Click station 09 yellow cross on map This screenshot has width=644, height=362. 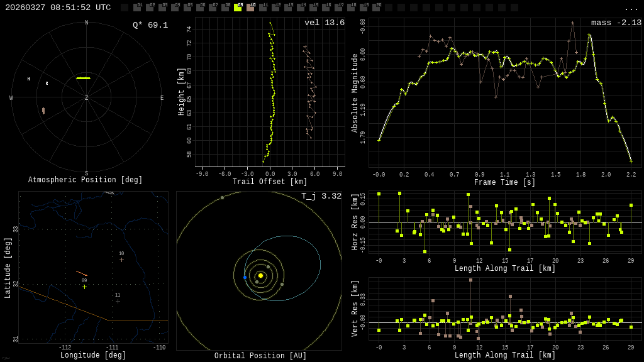(x=84, y=287)
